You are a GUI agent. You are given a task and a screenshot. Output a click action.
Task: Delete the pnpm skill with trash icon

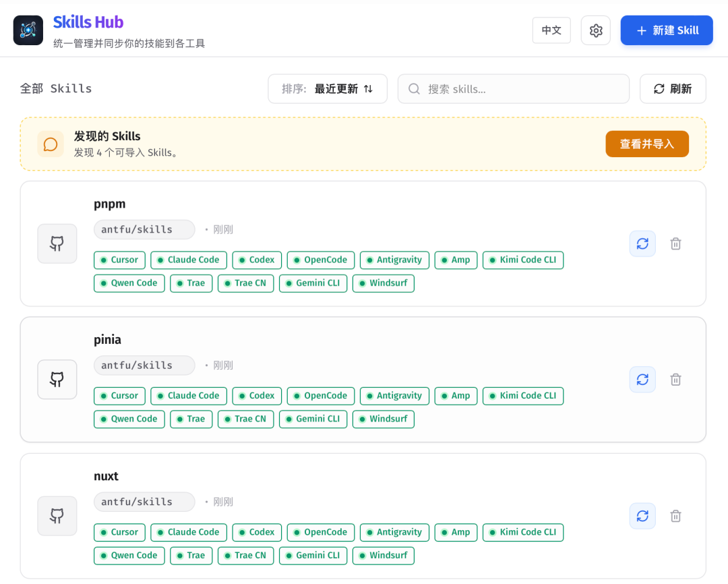pos(675,243)
